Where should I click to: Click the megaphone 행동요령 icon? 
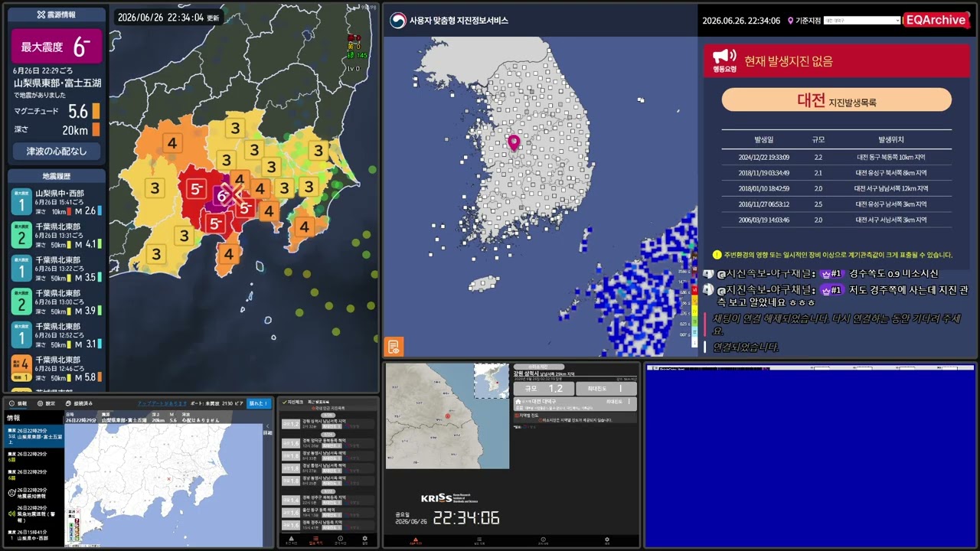724,60
